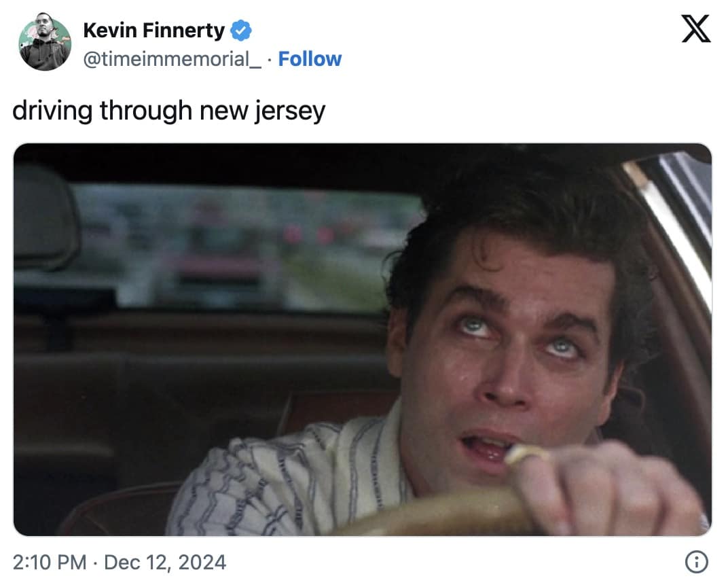Screen dimensions: 728x587
Task: Click the driver's face in the photo
Action: pyautogui.click(x=504, y=367)
